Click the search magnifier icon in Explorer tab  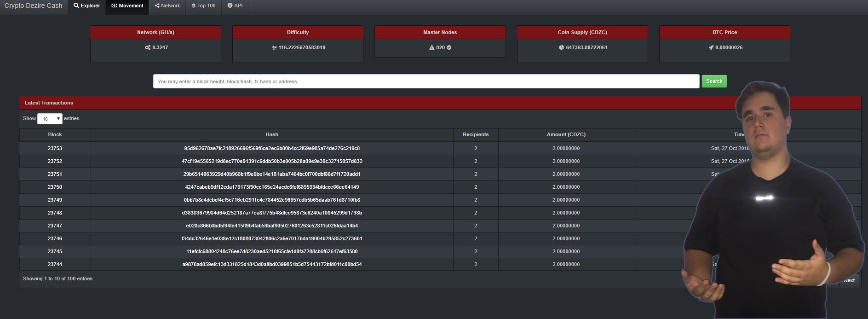pyautogui.click(x=76, y=6)
